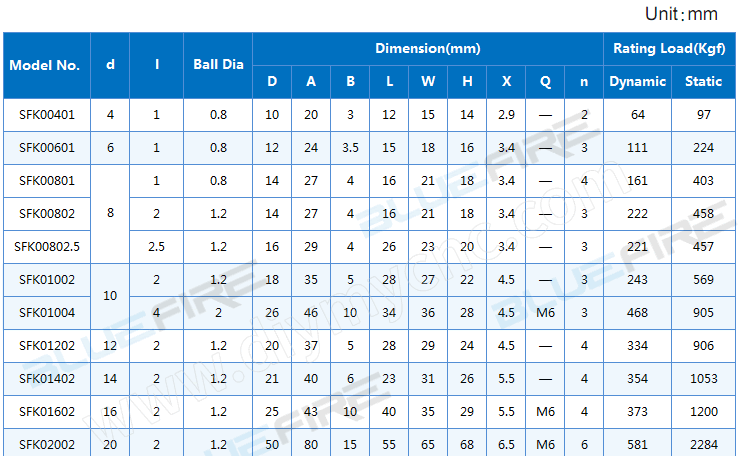This screenshot has width=739, height=456.
Task: Select model SFK00601 in the table
Action: [x=46, y=148]
